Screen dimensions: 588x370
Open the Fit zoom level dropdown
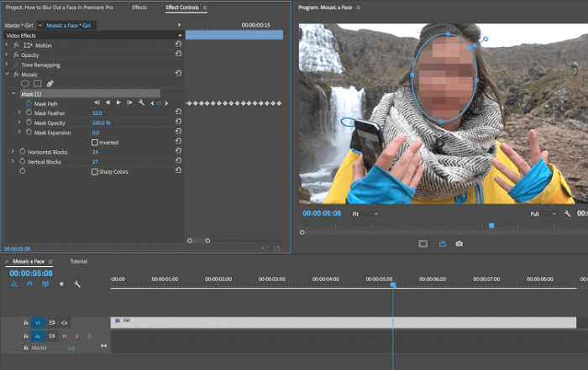click(x=365, y=214)
